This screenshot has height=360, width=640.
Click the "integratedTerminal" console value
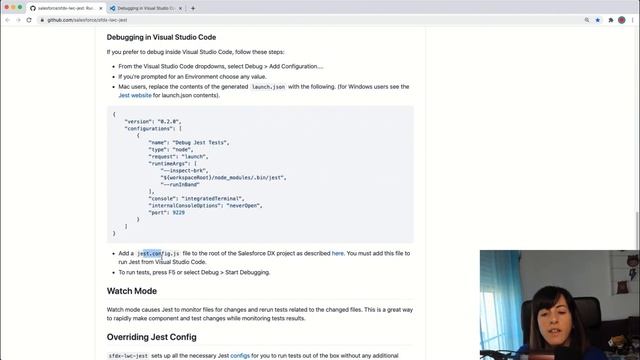(213, 199)
